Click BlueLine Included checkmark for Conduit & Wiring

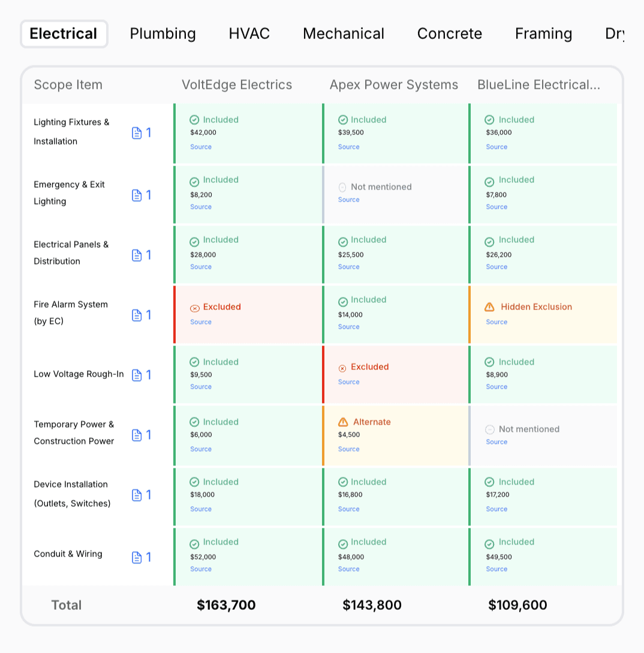489,544
